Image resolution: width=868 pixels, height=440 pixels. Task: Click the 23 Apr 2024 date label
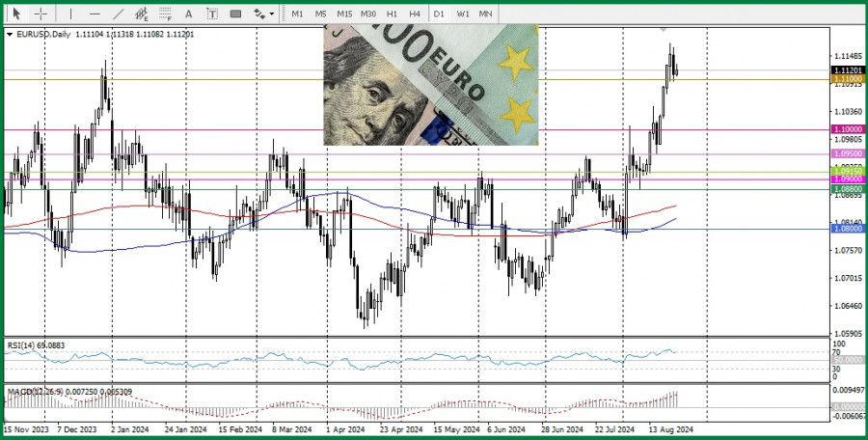coord(401,429)
